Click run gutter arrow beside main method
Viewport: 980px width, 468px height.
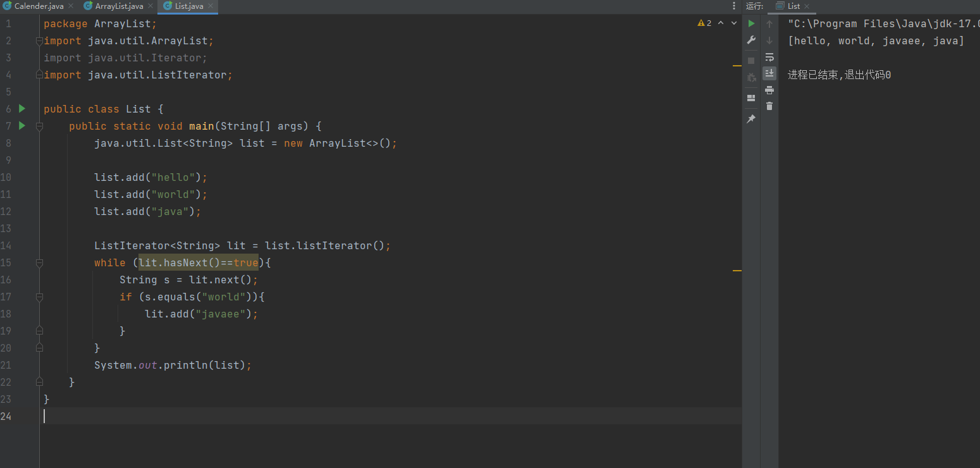click(x=22, y=126)
